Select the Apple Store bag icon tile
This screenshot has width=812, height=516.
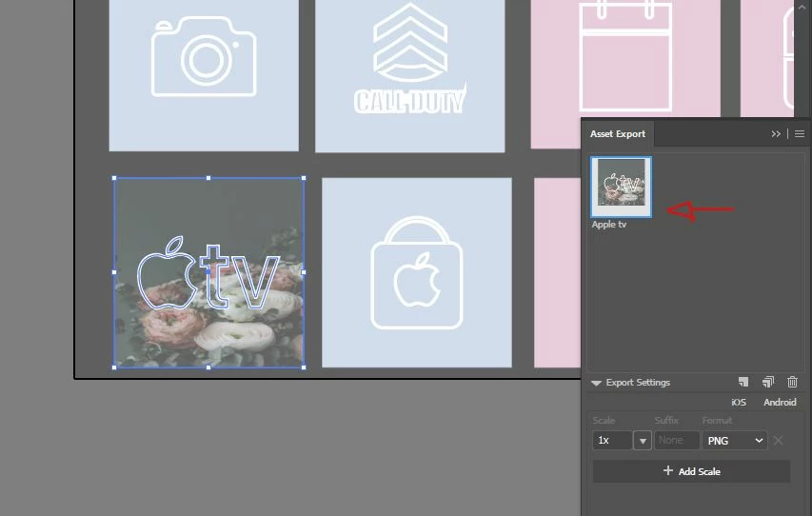click(417, 272)
